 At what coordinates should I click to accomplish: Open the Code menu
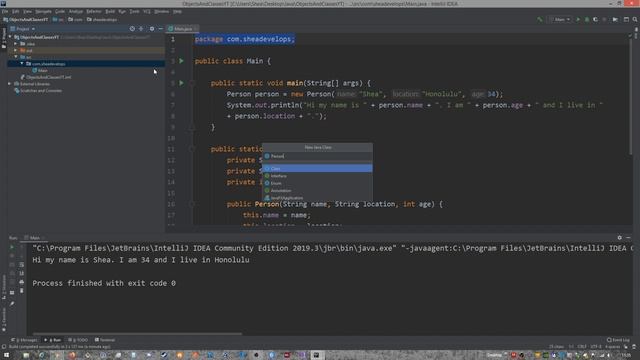60,11
